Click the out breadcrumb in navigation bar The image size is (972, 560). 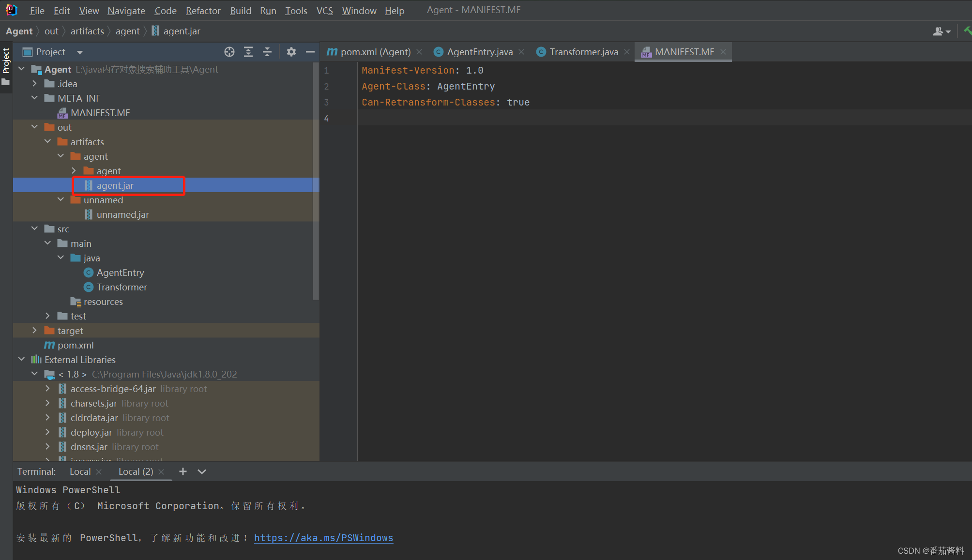click(51, 31)
